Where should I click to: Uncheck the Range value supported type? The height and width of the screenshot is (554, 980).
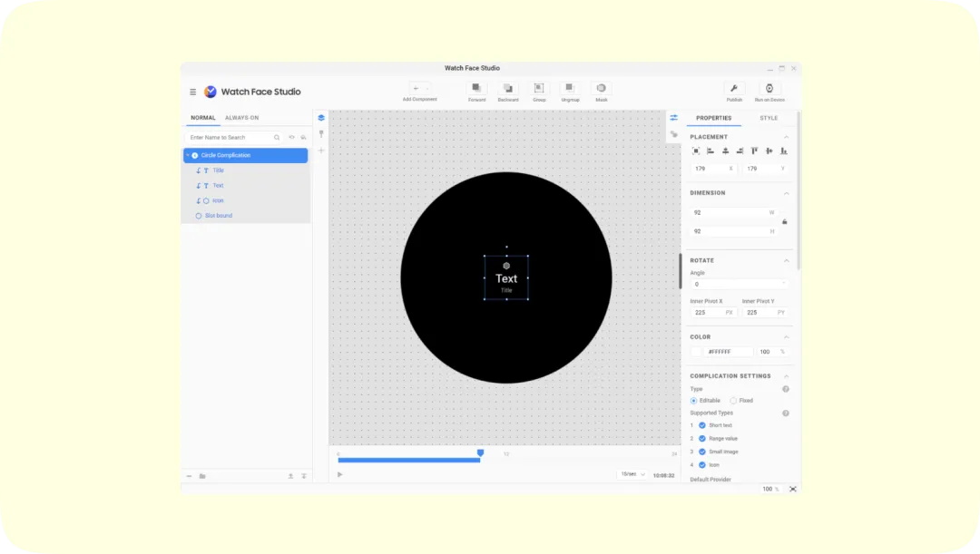tap(701, 439)
